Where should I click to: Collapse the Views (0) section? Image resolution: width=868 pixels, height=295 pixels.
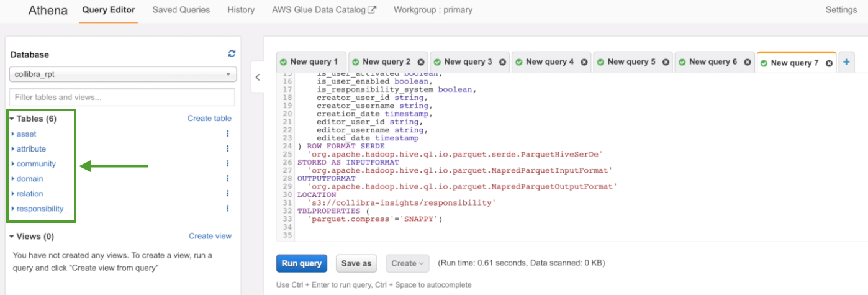pyautogui.click(x=12, y=237)
